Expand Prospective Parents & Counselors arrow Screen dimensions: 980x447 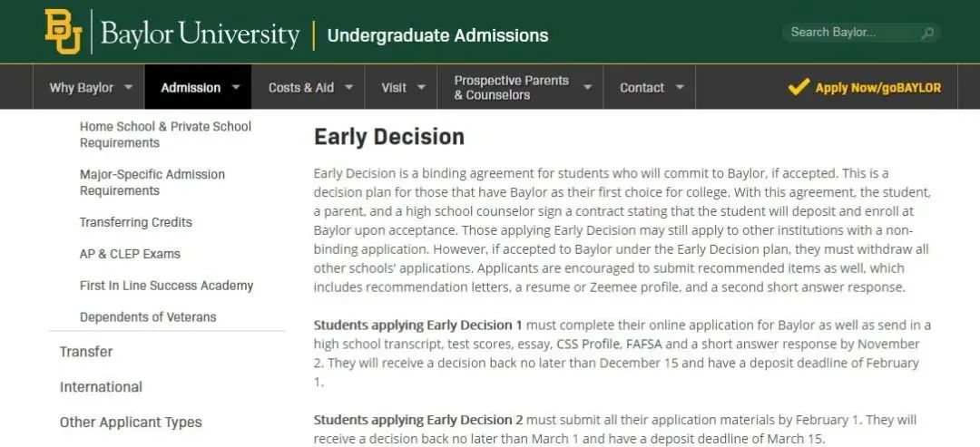click(587, 88)
